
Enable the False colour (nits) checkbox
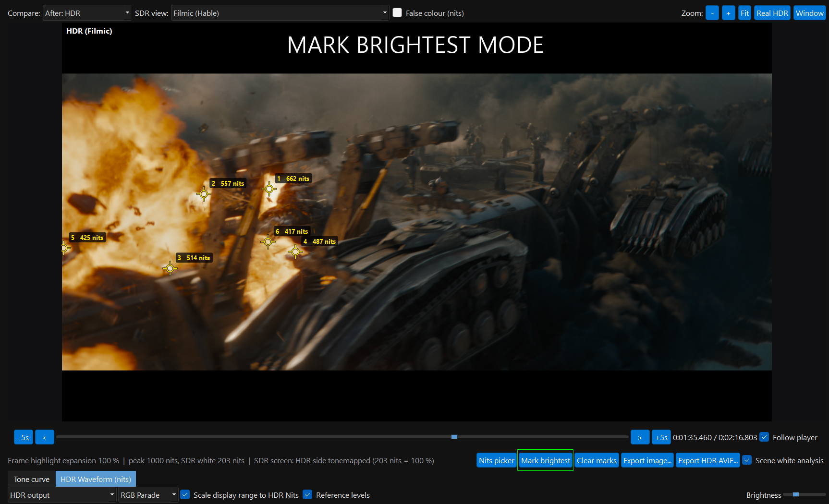(x=397, y=12)
